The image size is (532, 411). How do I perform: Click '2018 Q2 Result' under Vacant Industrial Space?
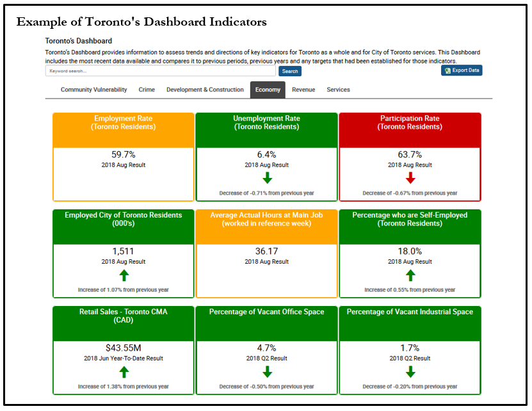410,359
